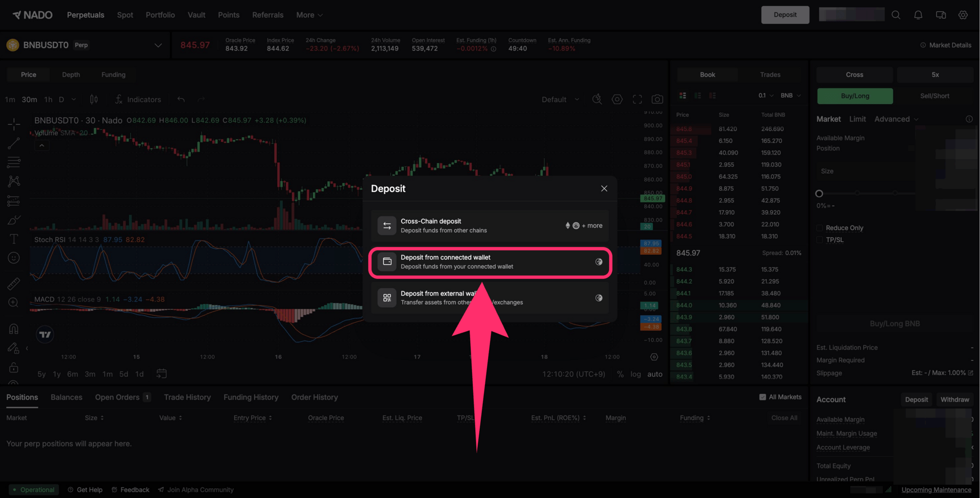This screenshot has height=498, width=980.
Task: Switch to the Depth chart tab
Action: pos(71,74)
